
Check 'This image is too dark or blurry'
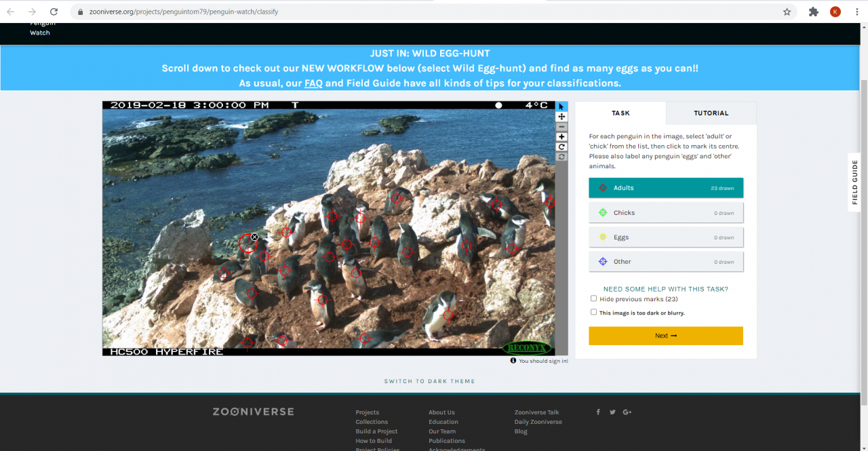[594, 312]
